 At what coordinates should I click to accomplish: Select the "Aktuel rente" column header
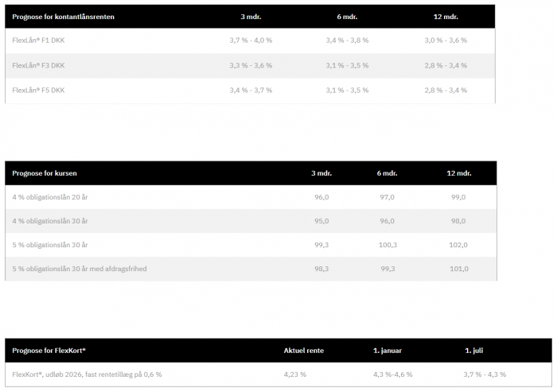[x=304, y=350]
